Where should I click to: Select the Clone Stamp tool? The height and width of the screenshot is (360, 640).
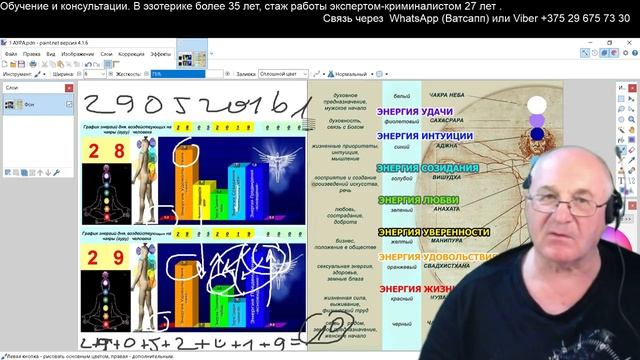point(621,170)
